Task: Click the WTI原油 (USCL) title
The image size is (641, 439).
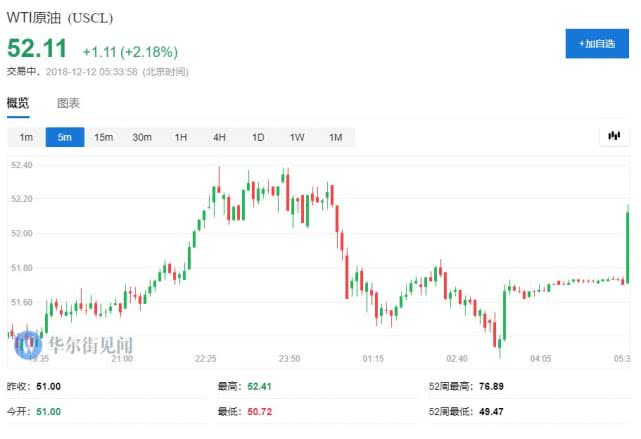Action: (x=60, y=17)
